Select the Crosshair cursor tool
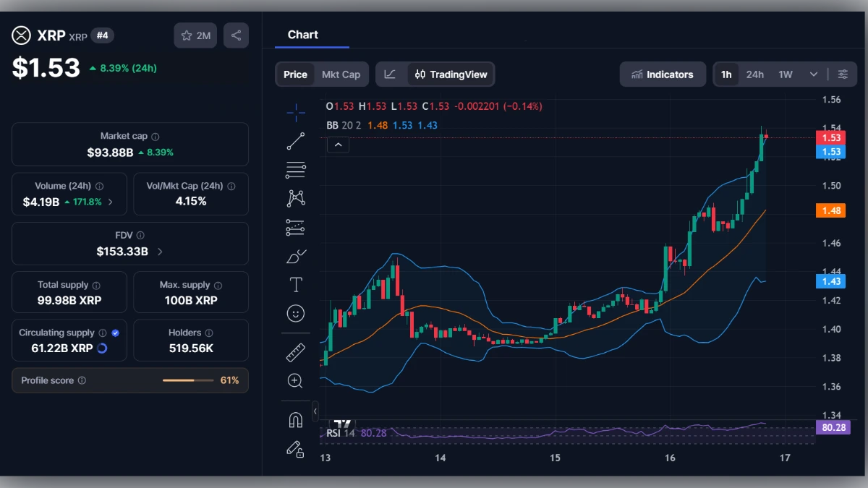The image size is (868, 488). 295,113
